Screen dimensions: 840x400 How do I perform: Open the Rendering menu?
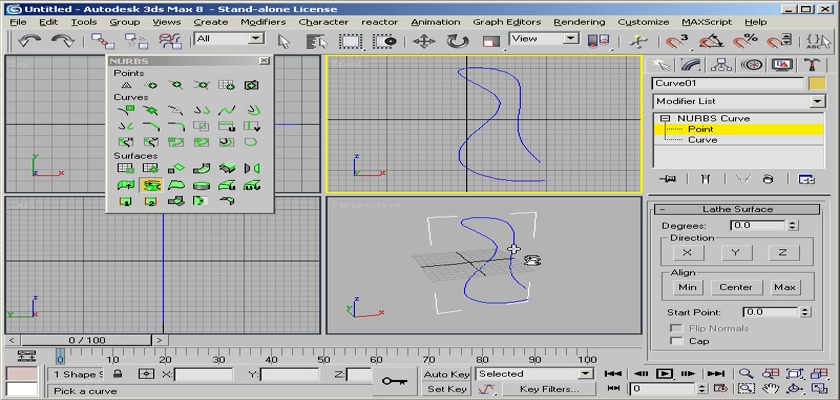coord(579,22)
